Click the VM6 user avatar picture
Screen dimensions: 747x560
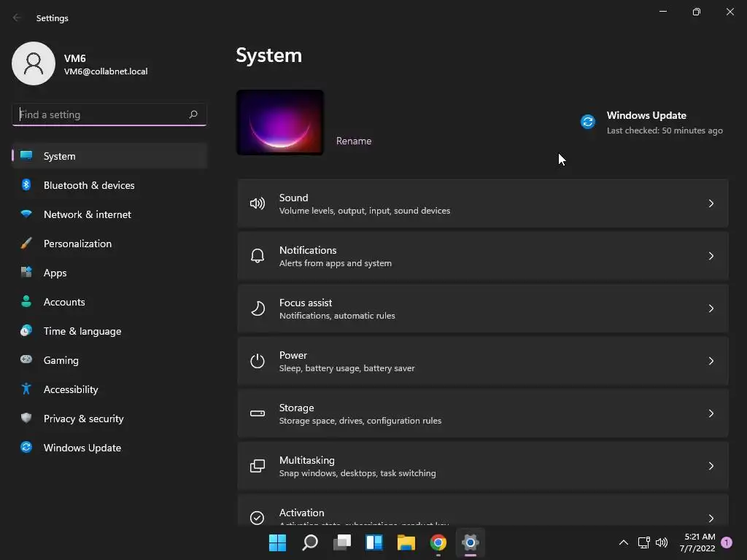[x=34, y=63]
